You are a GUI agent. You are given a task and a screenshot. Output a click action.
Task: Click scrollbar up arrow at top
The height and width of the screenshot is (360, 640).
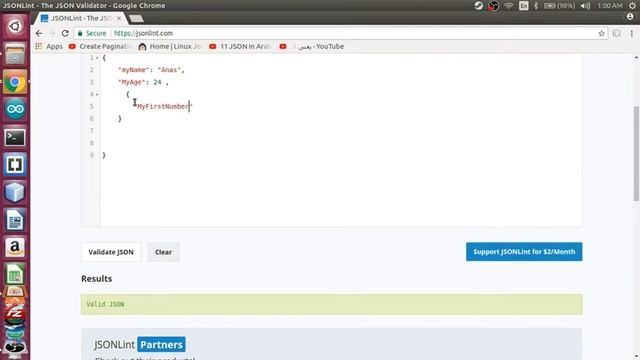tap(636, 58)
